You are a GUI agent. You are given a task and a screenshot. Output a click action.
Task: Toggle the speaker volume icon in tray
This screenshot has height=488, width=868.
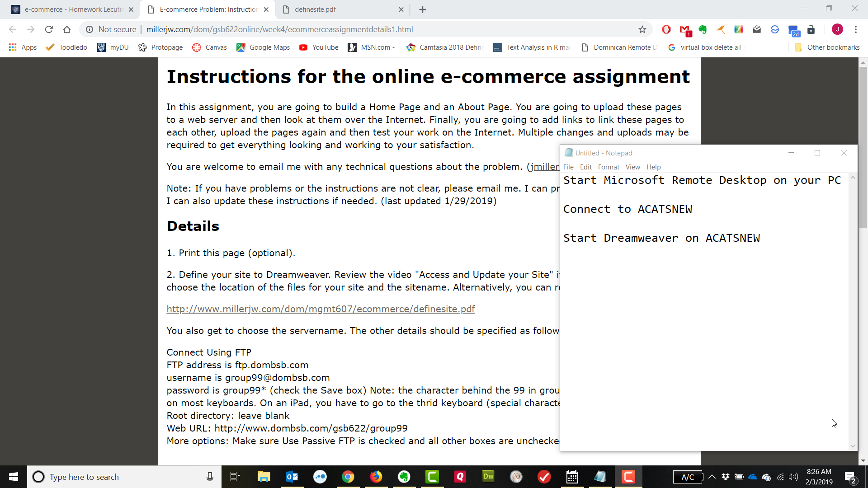click(x=793, y=477)
